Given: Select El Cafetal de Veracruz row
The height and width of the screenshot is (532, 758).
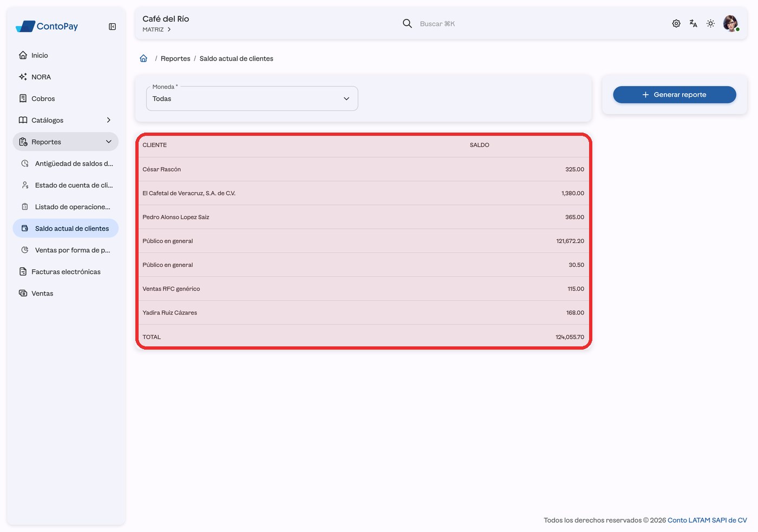Looking at the screenshot, I should pos(363,193).
